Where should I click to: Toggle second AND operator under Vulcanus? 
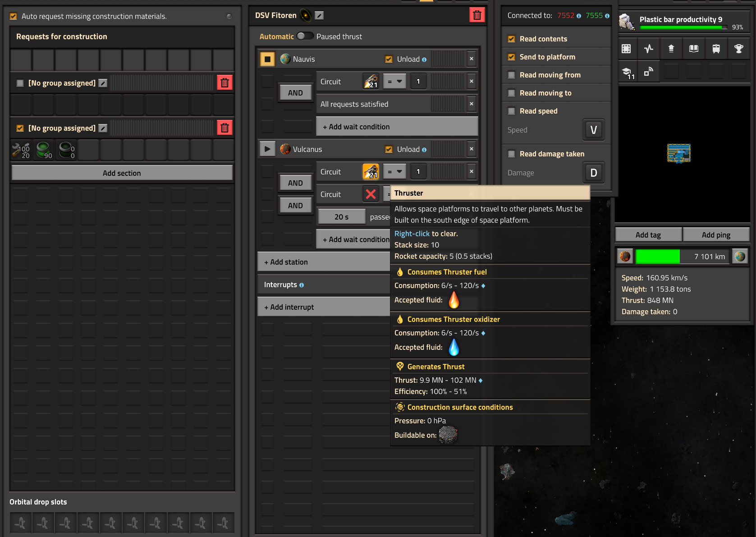[x=295, y=206]
